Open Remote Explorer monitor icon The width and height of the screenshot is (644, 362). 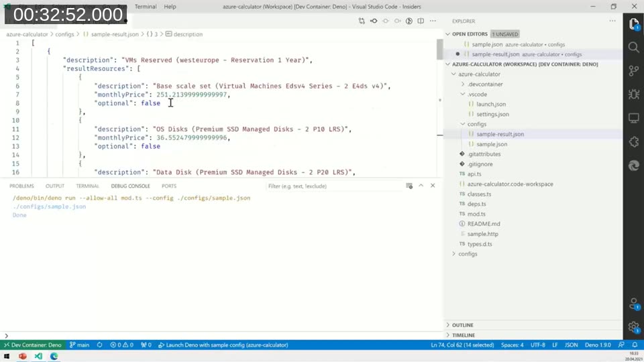click(634, 118)
